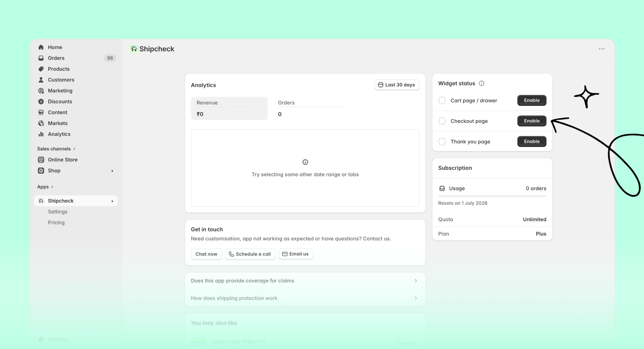Click the Subscription card heading
Viewport: 644px width, 349px height.
point(455,168)
